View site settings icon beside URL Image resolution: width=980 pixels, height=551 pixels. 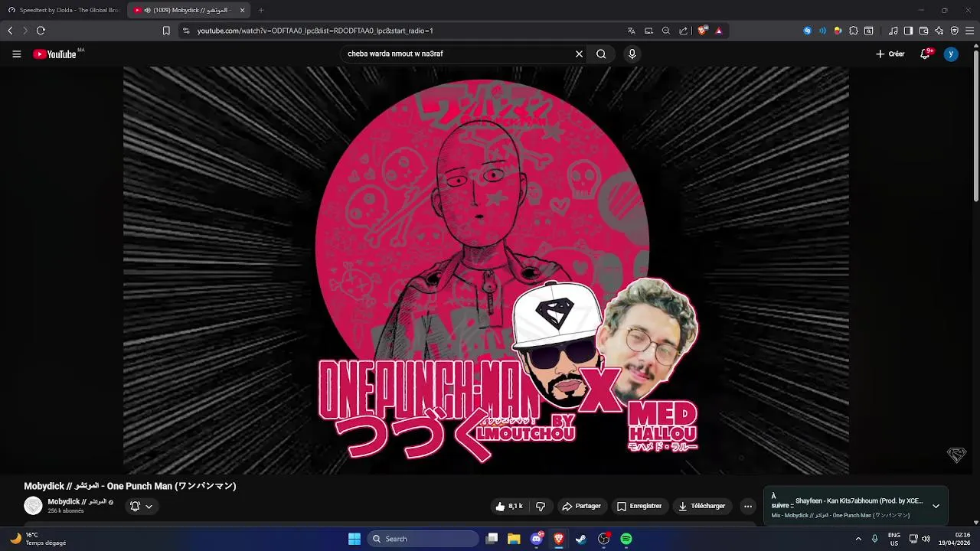186,31
